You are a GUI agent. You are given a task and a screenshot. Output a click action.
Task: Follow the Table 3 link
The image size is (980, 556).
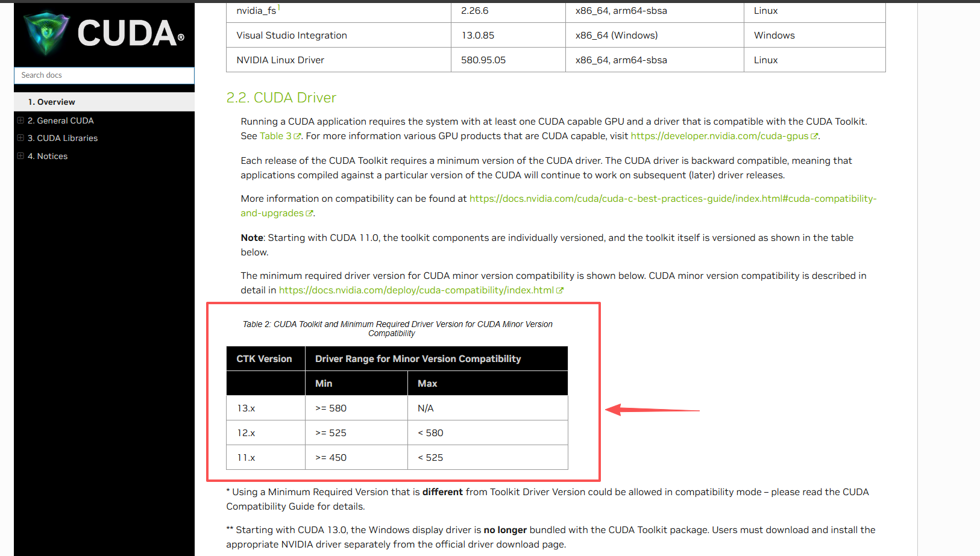click(x=275, y=136)
